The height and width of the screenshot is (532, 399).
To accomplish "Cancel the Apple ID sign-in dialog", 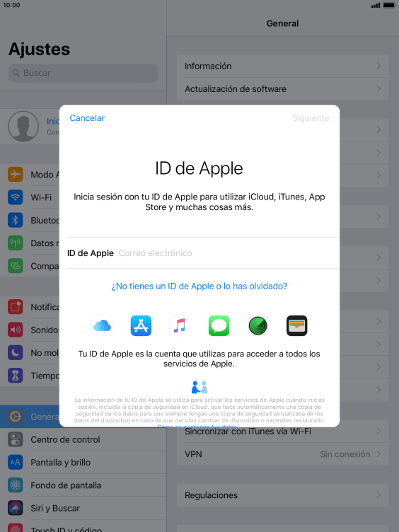I will [x=87, y=118].
